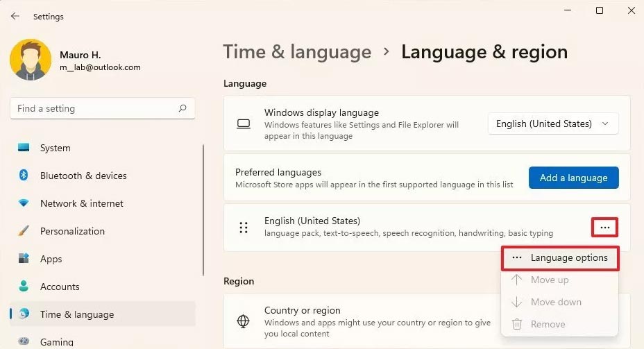Select Time & language in sidebar
The height and width of the screenshot is (349, 644).
click(102, 314)
